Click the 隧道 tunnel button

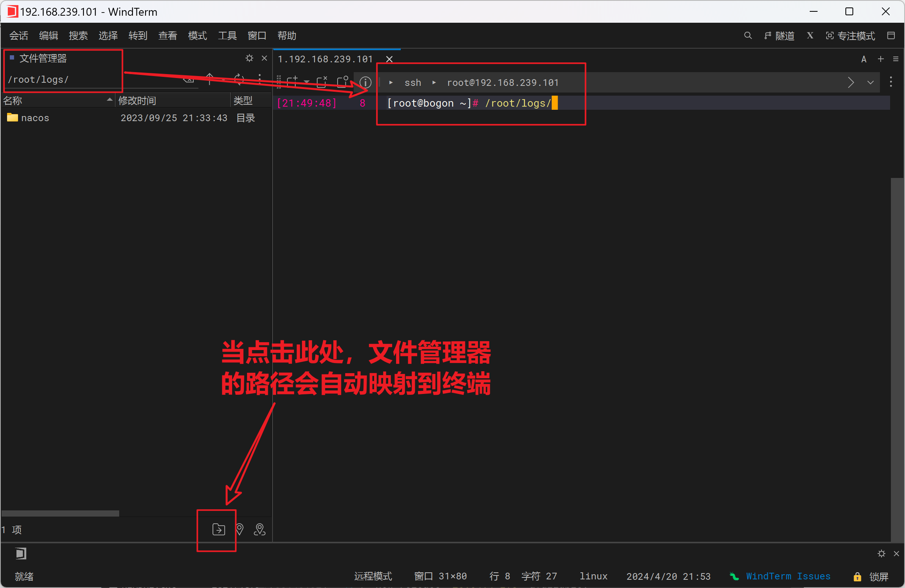pos(780,36)
